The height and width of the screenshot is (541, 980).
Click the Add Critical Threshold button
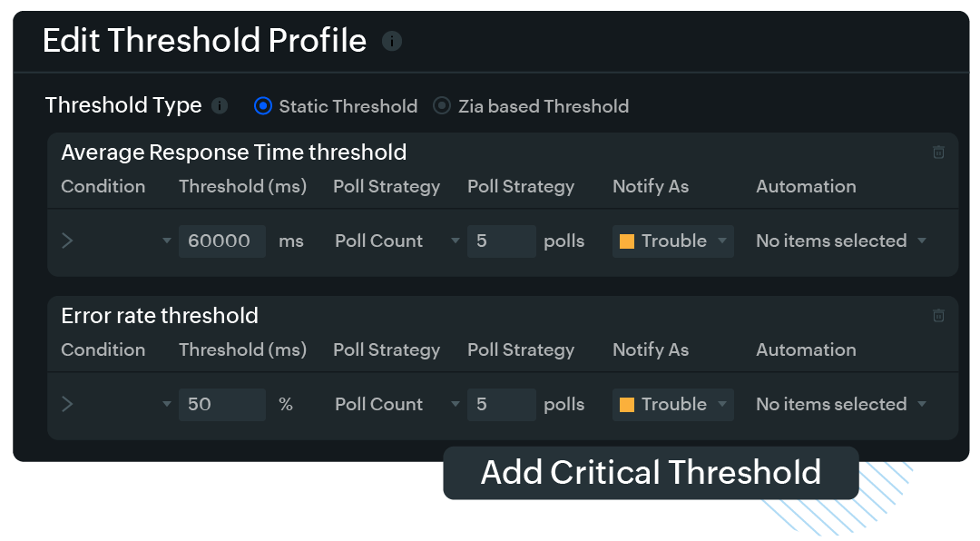click(650, 473)
